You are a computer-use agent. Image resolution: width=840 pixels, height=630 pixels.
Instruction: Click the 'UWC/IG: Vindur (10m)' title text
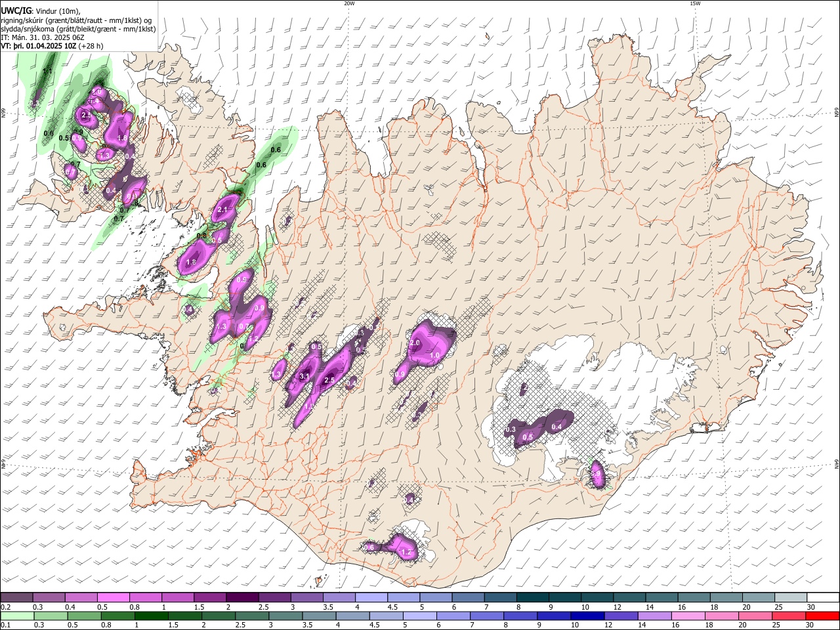(x=41, y=10)
